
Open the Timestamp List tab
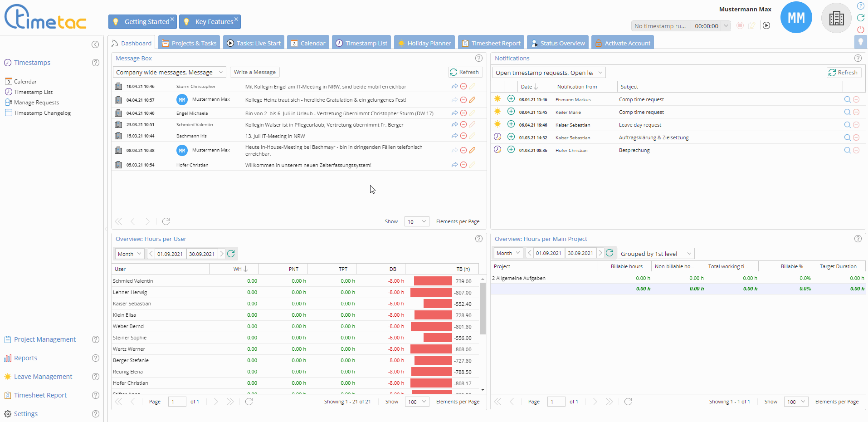coord(361,43)
